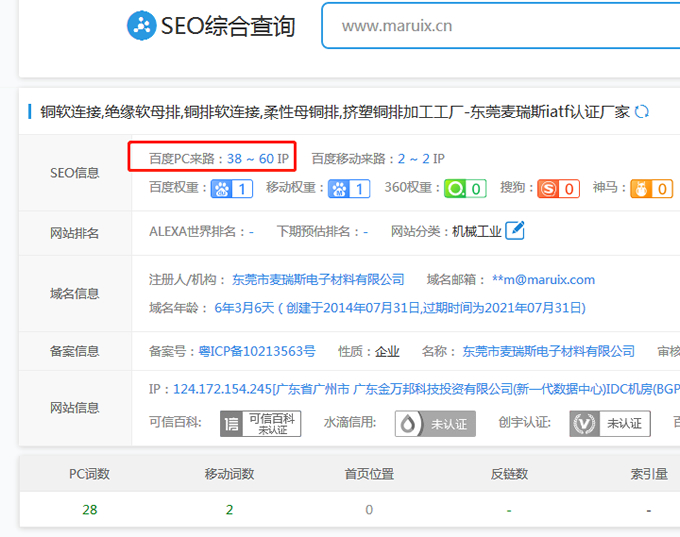Click the 下期预估排名 dash value

click(x=366, y=232)
